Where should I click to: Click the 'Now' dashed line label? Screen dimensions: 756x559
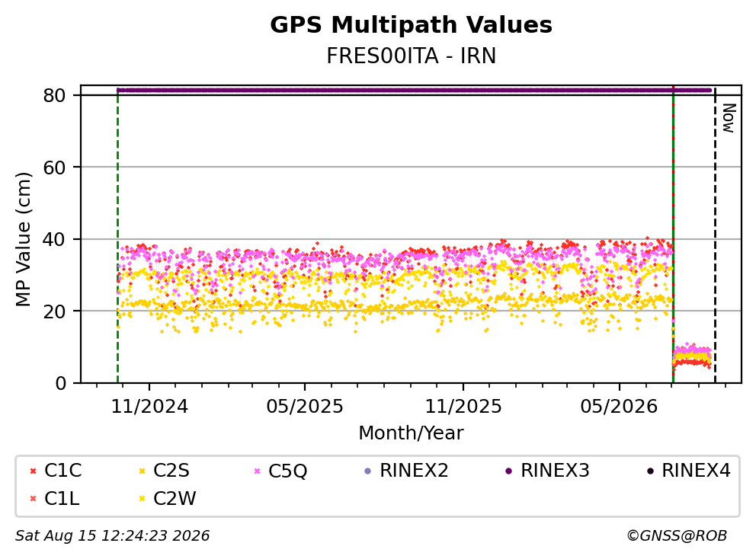[x=729, y=118]
